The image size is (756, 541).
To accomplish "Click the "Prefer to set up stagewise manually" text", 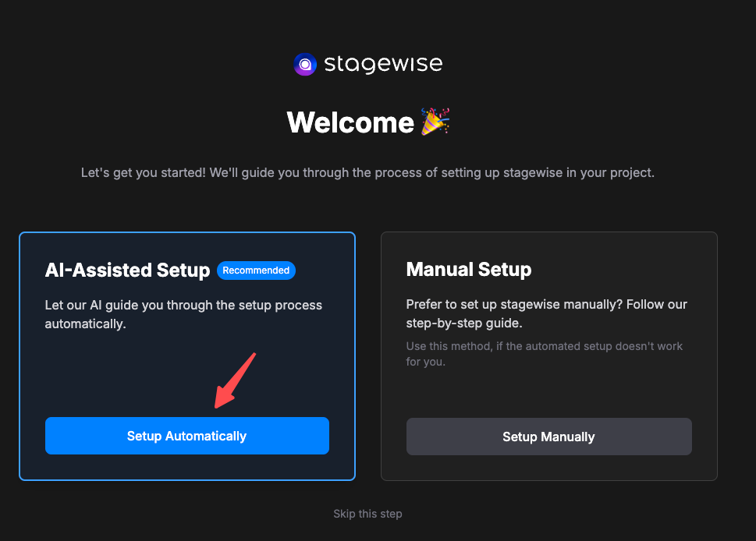I will coord(546,304).
